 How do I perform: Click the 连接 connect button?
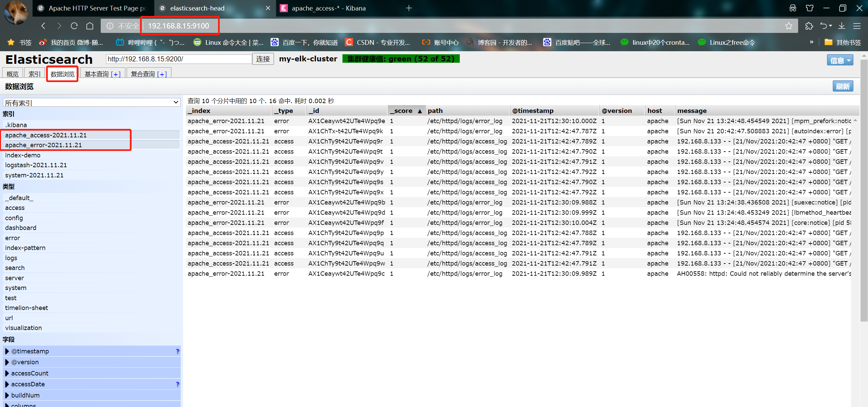coord(263,59)
